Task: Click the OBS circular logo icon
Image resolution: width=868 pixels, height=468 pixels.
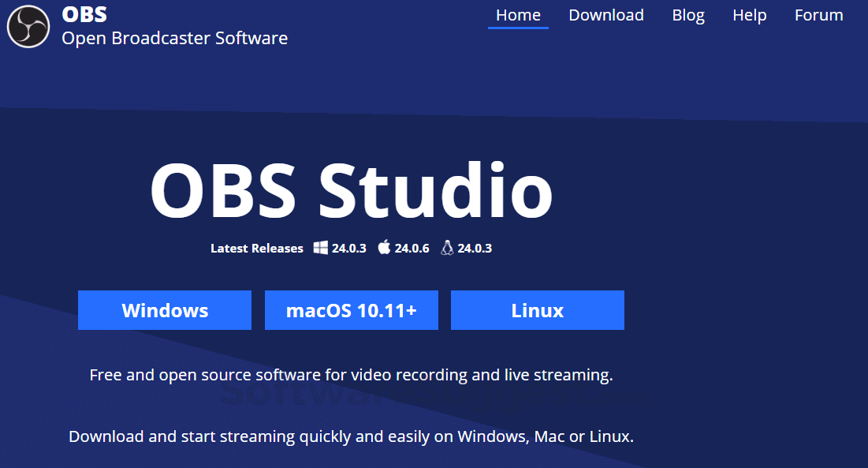Action: pyautogui.click(x=28, y=27)
